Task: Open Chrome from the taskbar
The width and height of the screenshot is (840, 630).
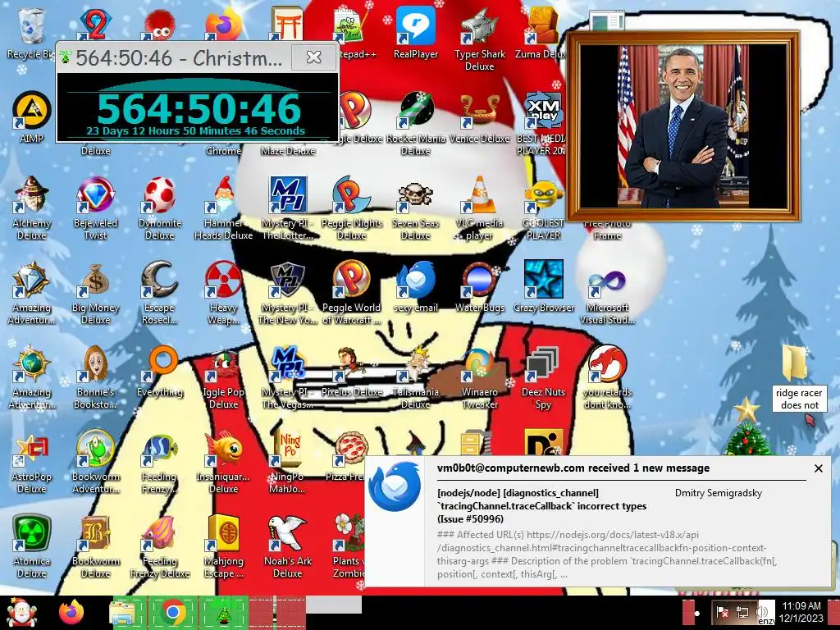Action: tap(172, 612)
